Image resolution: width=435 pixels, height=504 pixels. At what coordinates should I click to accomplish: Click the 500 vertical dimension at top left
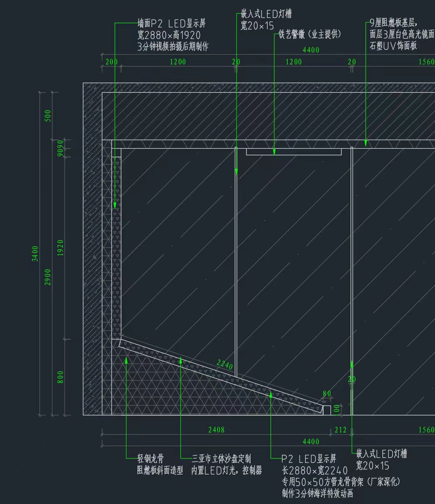[x=48, y=115]
